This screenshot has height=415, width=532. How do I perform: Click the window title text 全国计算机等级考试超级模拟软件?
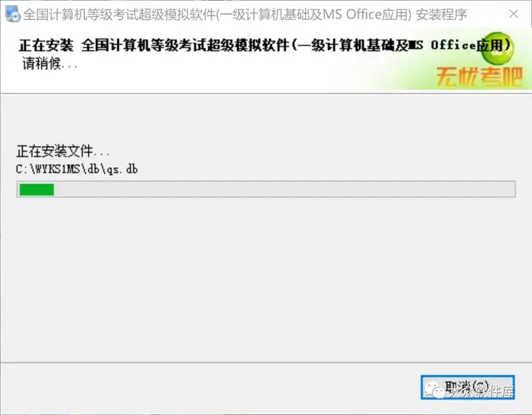click(120, 15)
